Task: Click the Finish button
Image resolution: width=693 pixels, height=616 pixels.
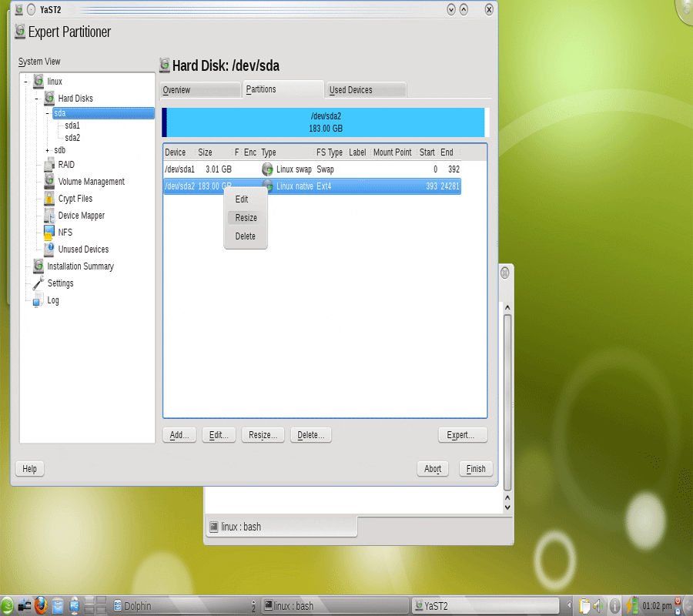Action: (476, 468)
